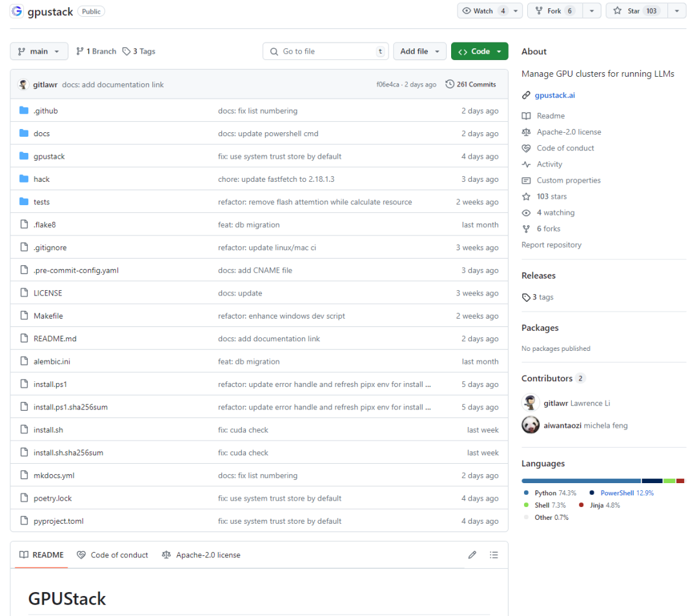Click the docs folder icon
Image resolution: width=697 pixels, height=616 pixels.
pos(24,134)
